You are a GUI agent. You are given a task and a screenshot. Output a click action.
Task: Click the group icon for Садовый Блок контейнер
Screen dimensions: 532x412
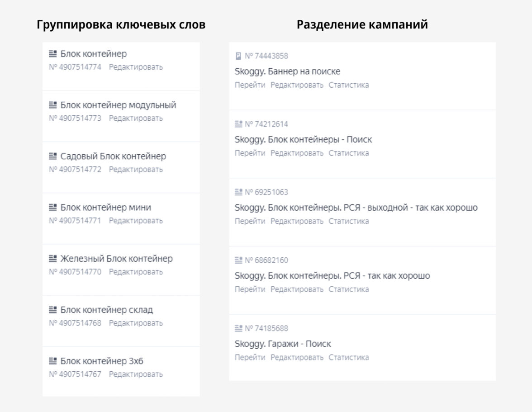coord(53,156)
